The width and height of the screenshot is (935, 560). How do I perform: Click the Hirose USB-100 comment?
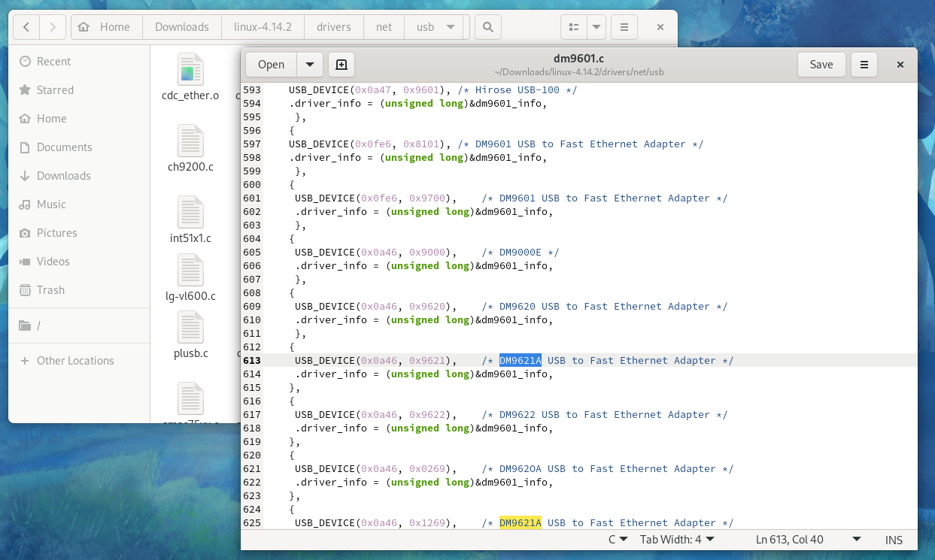coord(518,90)
